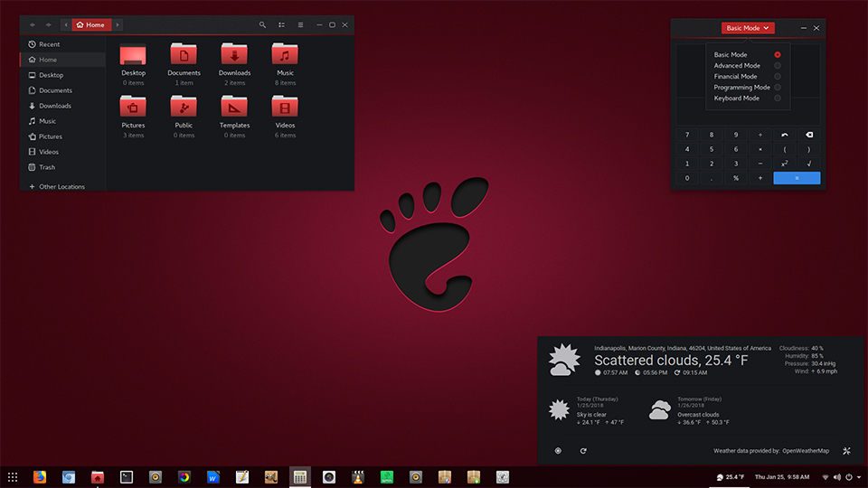868x488 pixels.
Task: Click the 7 key in calculator
Action: (x=687, y=135)
